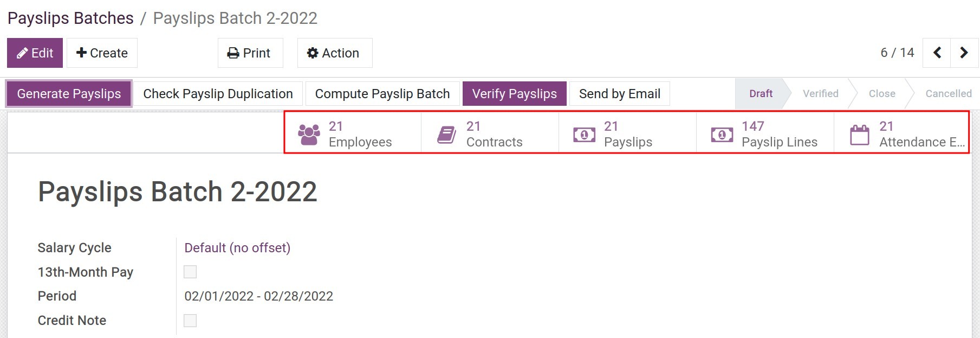Open the 147 Payslip Lines stat
The height and width of the screenshot is (338, 980).
tap(764, 133)
